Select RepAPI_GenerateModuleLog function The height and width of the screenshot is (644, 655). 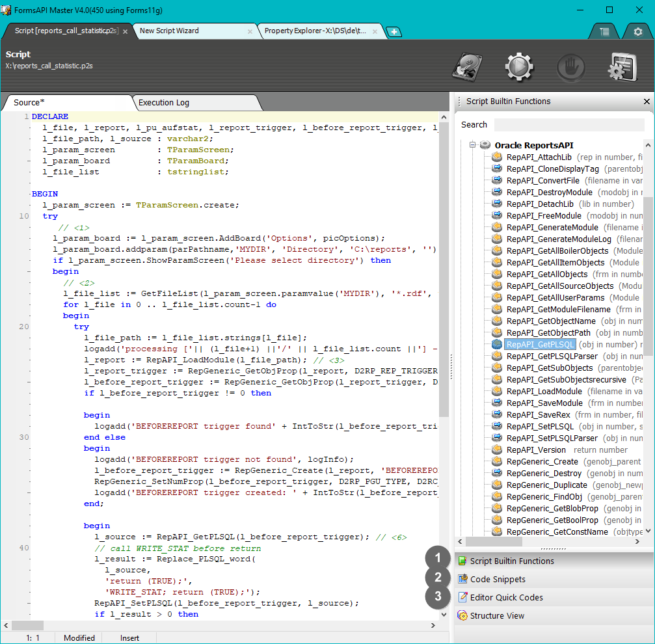559,239
